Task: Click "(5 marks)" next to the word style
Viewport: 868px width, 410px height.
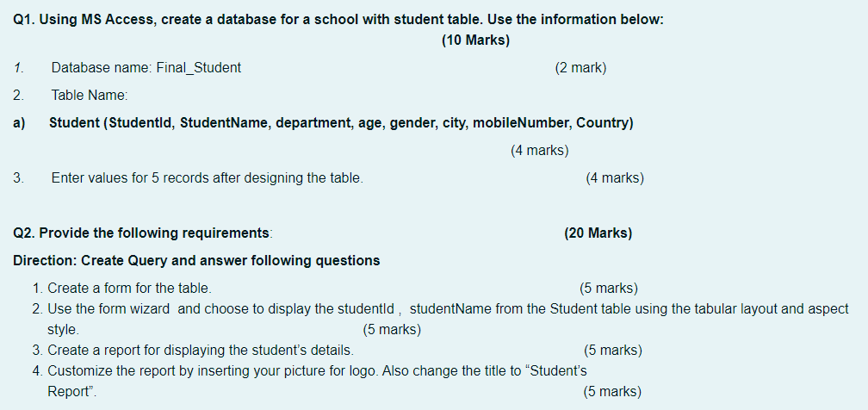Action: click(392, 330)
